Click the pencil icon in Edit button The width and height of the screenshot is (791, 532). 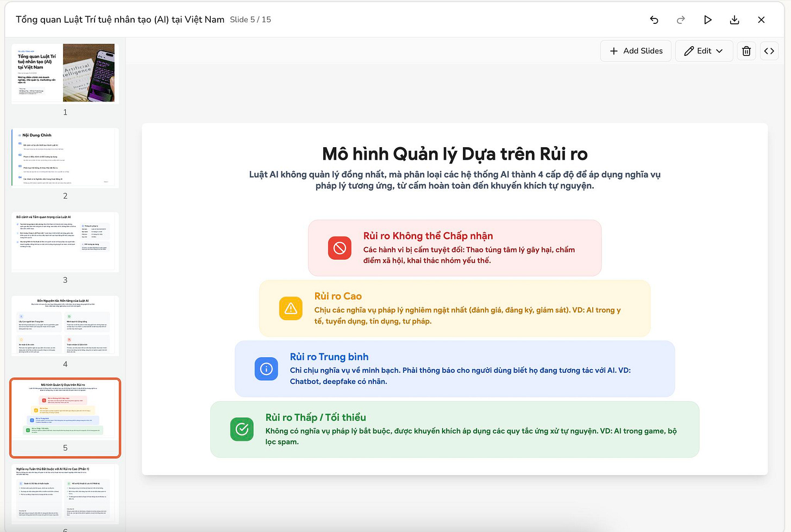pyautogui.click(x=689, y=51)
